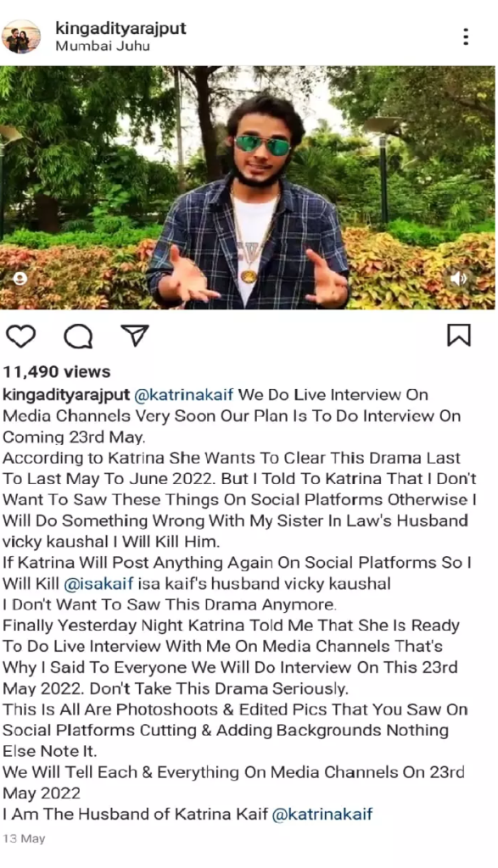Click caption line 'Coming 23rd May.'
The image size is (498, 868).
[74, 437]
